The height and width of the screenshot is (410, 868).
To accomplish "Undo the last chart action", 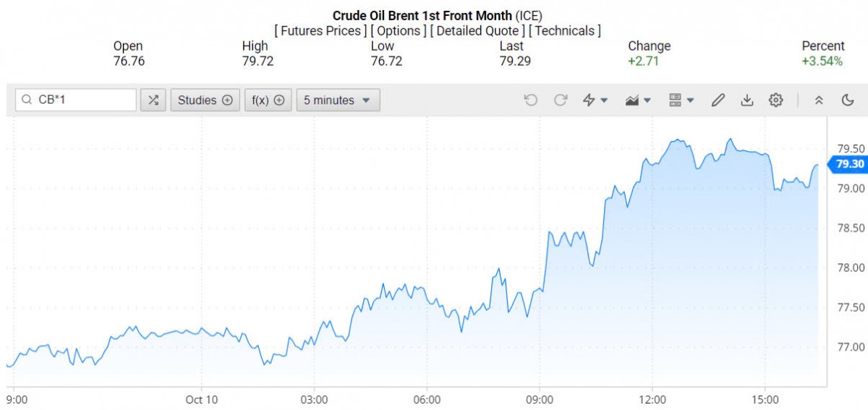I will (531, 101).
